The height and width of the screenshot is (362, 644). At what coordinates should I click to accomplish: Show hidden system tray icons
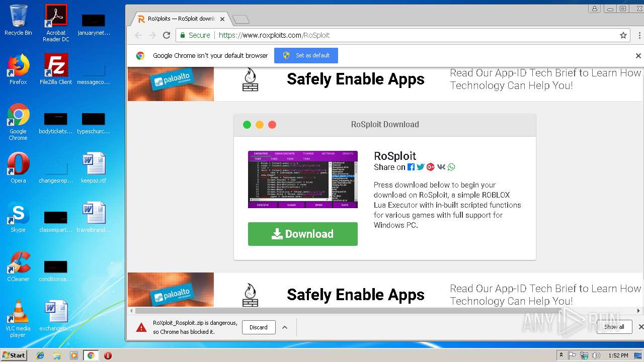561,355
